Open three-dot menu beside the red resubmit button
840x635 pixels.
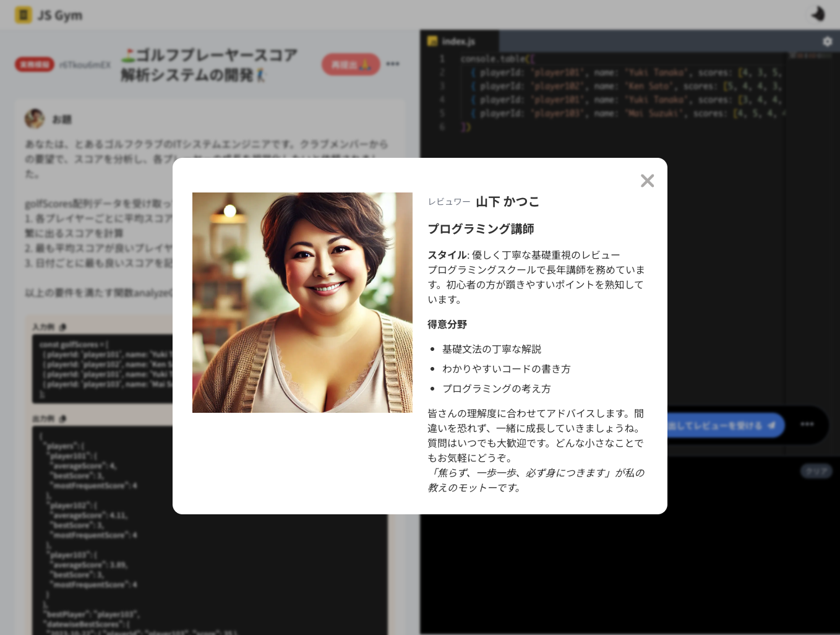click(393, 64)
